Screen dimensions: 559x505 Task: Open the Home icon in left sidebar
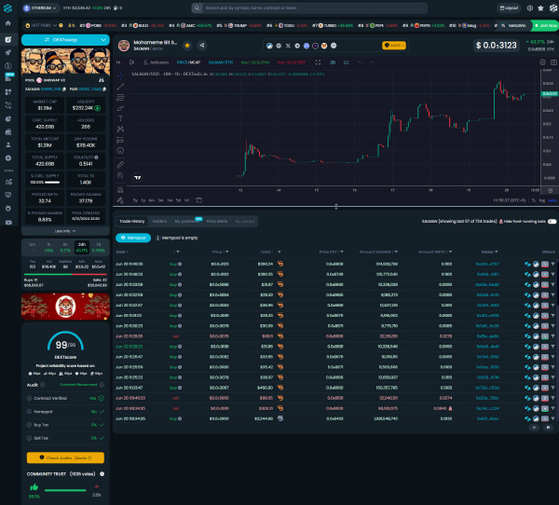pyautogui.click(x=8, y=23)
